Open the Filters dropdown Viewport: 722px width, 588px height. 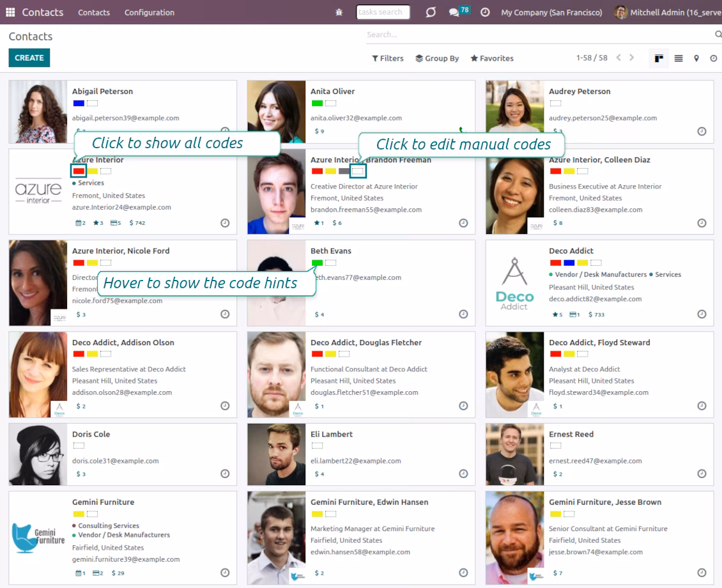(x=388, y=58)
